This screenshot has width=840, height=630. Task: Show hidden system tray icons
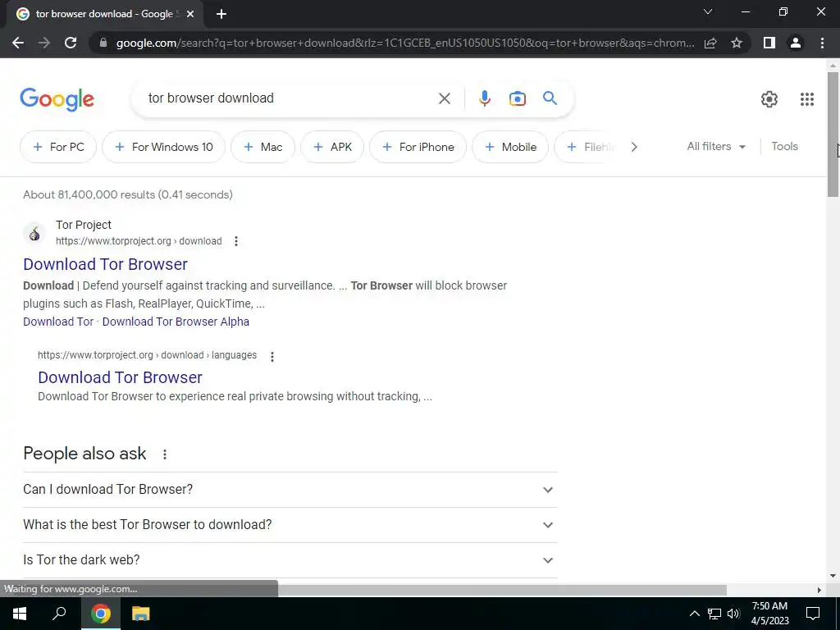coord(694,614)
